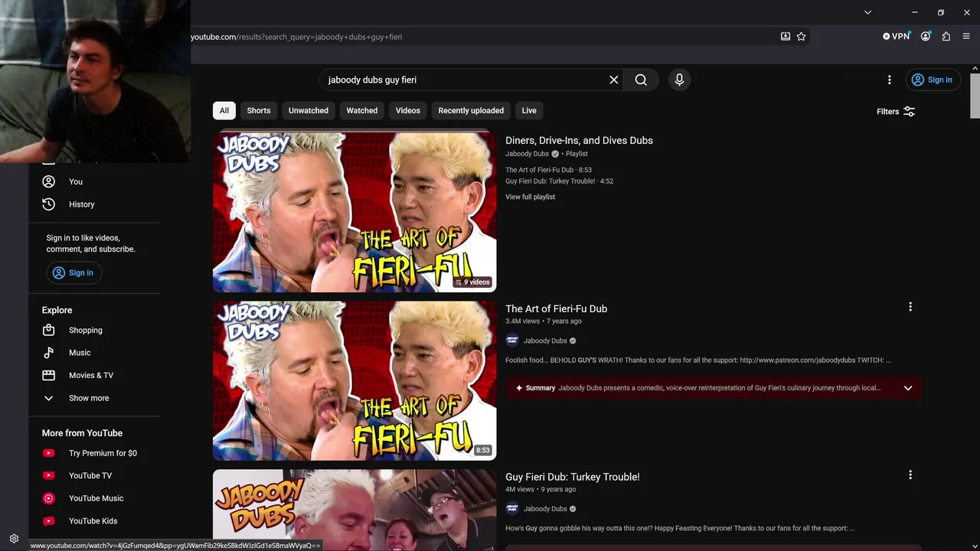980x551 pixels.
Task: Select the Unwatched filter chip
Action: pyautogui.click(x=309, y=110)
